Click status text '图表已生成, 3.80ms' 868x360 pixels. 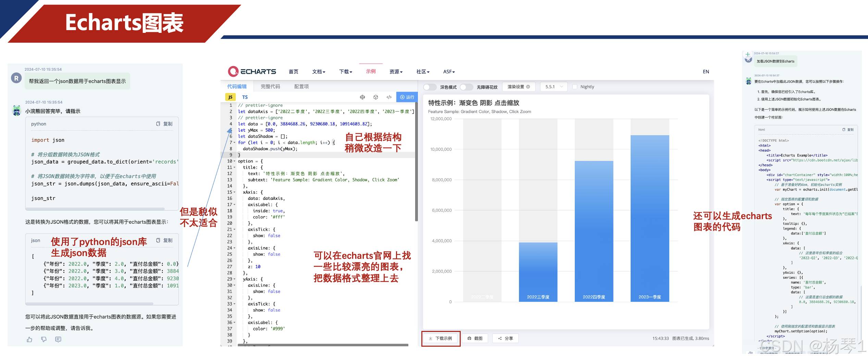(691, 338)
